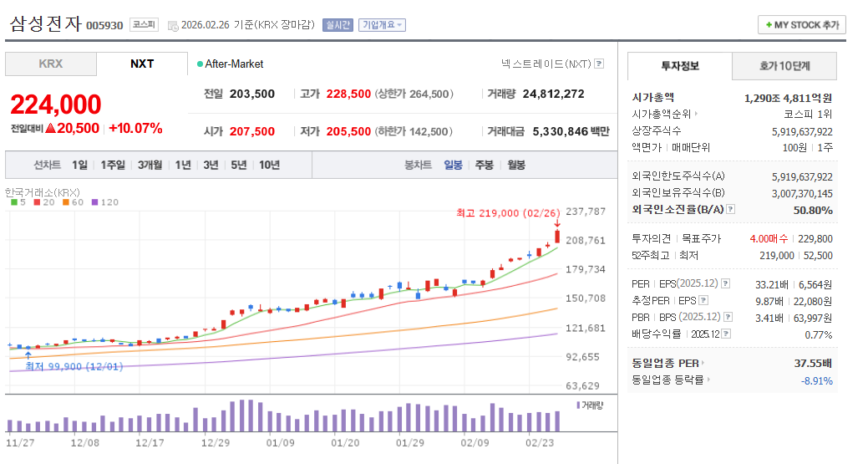Click the 전일 value 203,500
The width and height of the screenshot is (868, 464).
[251, 94]
